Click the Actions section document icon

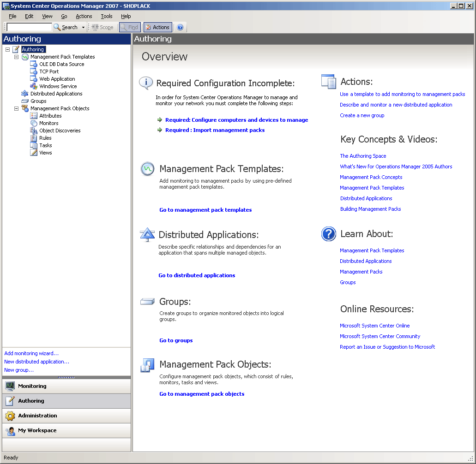pyautogui.click(x=328, y=81)
